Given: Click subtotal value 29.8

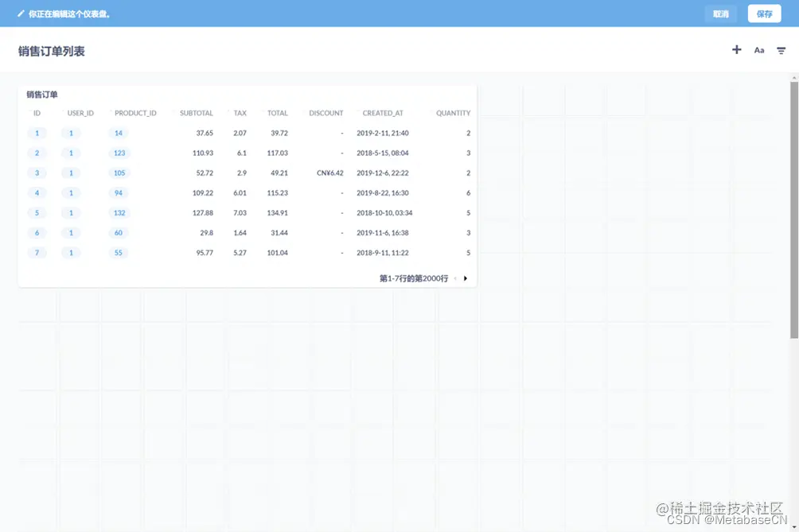Looking at the screenshot, I should (x=206, y=233).
